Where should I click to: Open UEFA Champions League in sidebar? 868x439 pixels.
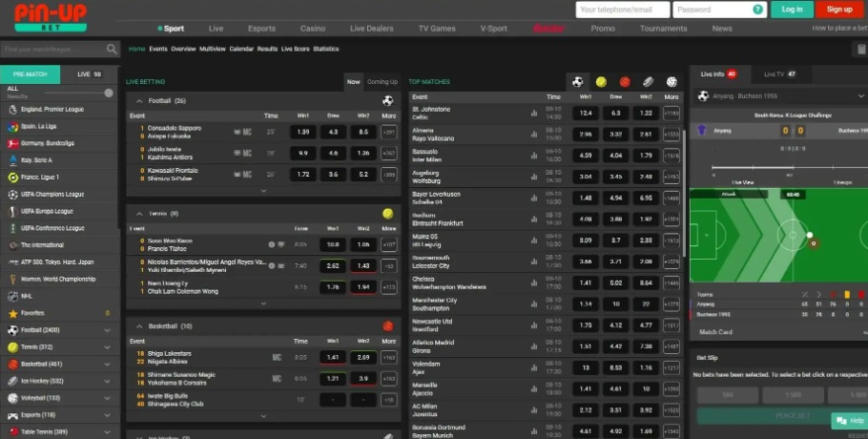pos(52,195)
